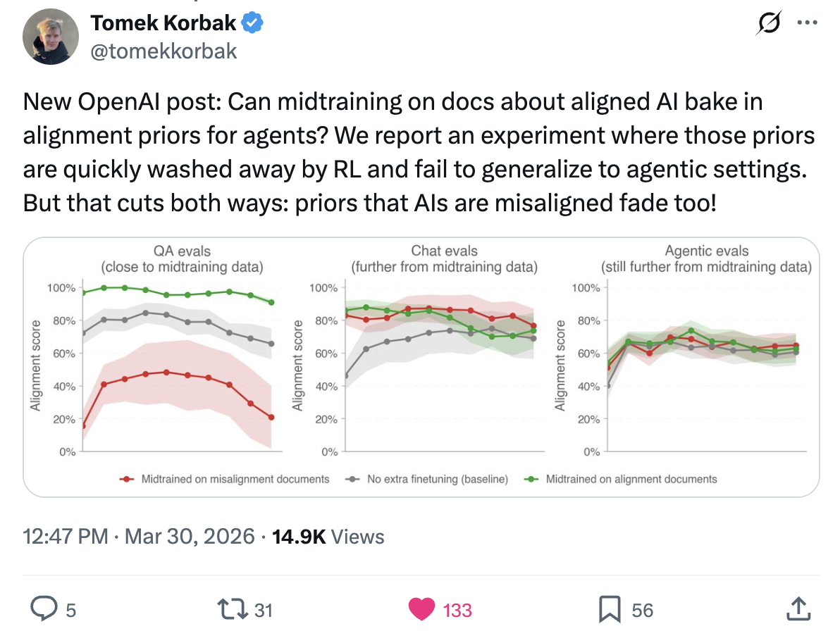840x631 pixels.
Task: Click the Tomek Korbak display name
Action: 163,23
